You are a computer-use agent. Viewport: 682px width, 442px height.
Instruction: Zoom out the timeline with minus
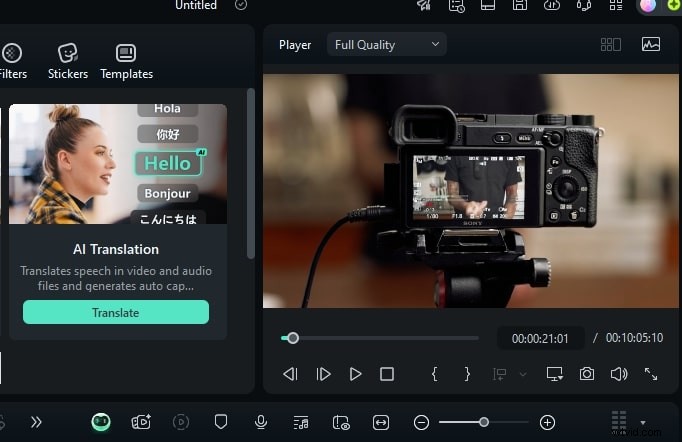[421, 422]
